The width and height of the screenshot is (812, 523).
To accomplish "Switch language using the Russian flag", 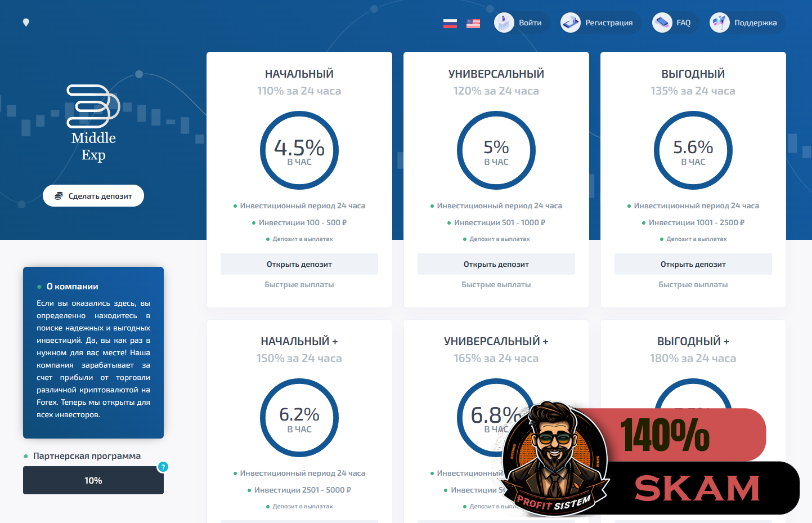I will [x=450, y=23].
